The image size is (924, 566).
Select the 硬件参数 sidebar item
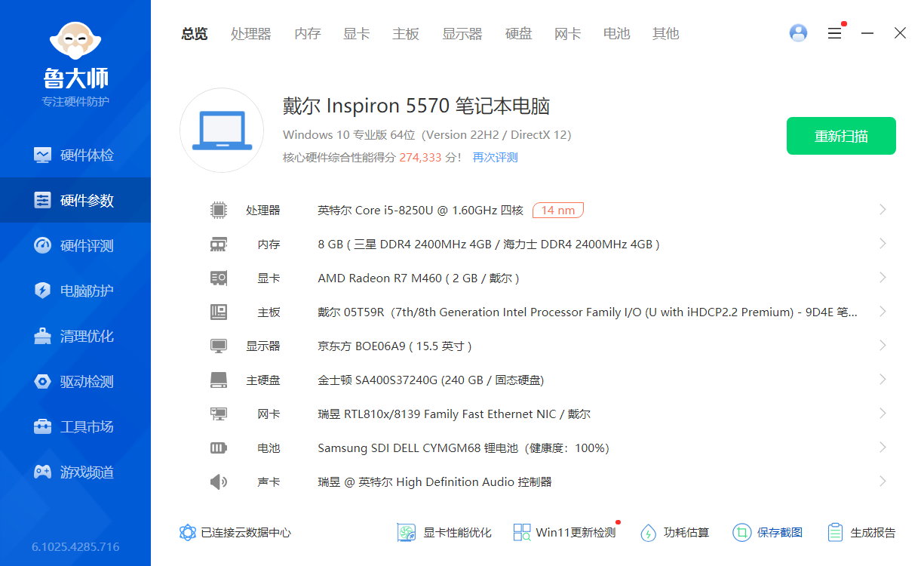pyautogui.click(x=75, y=200)
